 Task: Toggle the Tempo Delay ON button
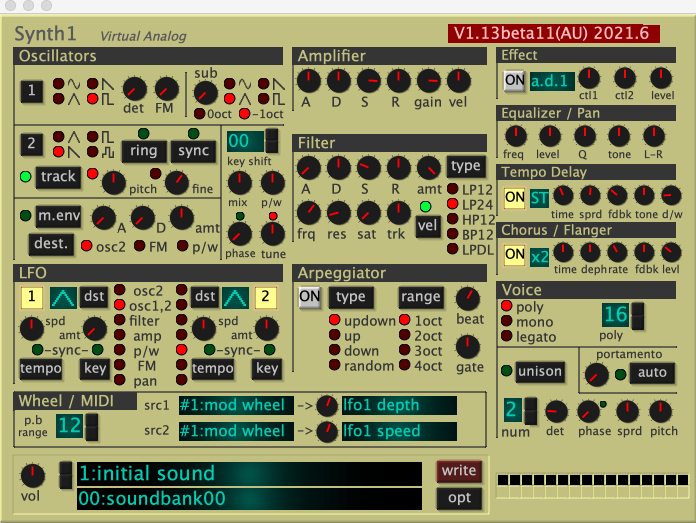[x=514, y=198]
